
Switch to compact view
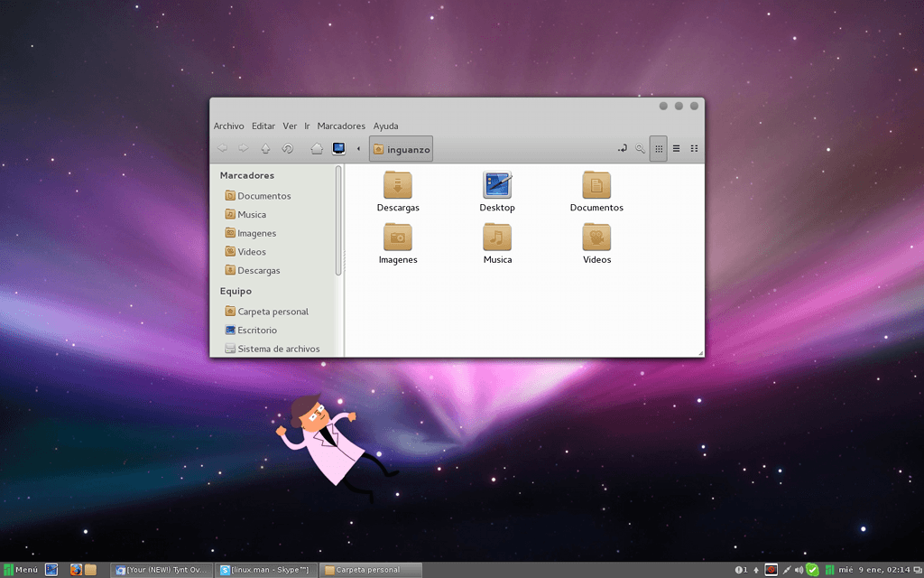pyautogui.click(x=693, y=148)
